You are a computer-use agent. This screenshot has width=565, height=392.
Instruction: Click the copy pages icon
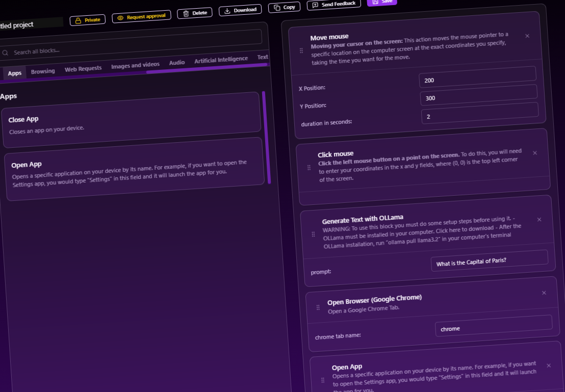[277, 8]
